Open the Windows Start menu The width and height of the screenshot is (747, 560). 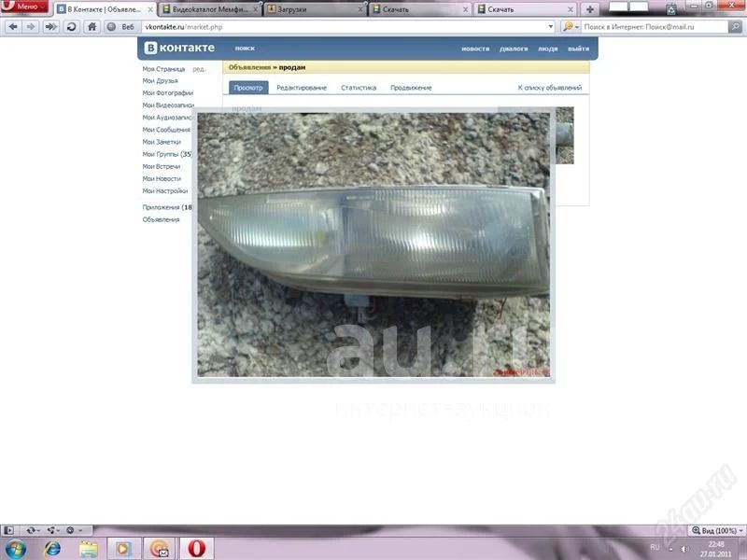14,549
